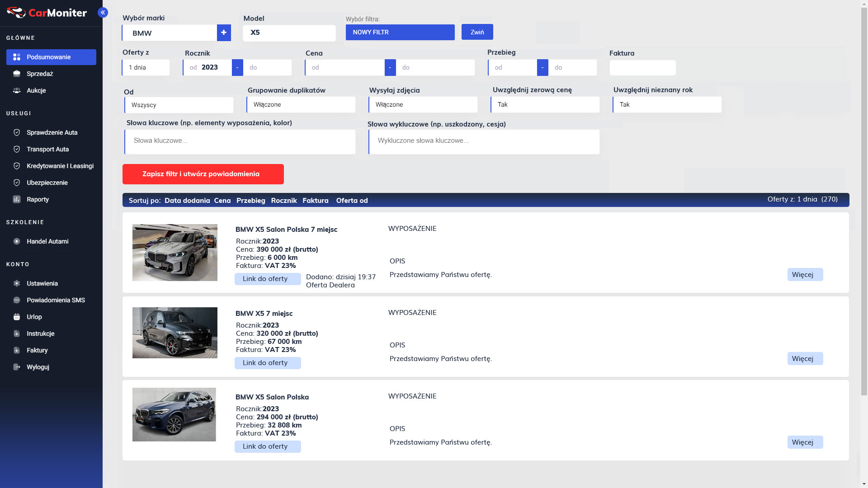Click the Rocznik od 2023 field

pyautogui.click(x=208, y=67)
